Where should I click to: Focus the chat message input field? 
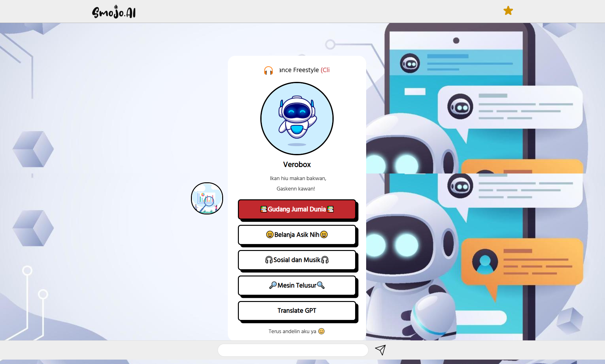(x=293, y=350)
